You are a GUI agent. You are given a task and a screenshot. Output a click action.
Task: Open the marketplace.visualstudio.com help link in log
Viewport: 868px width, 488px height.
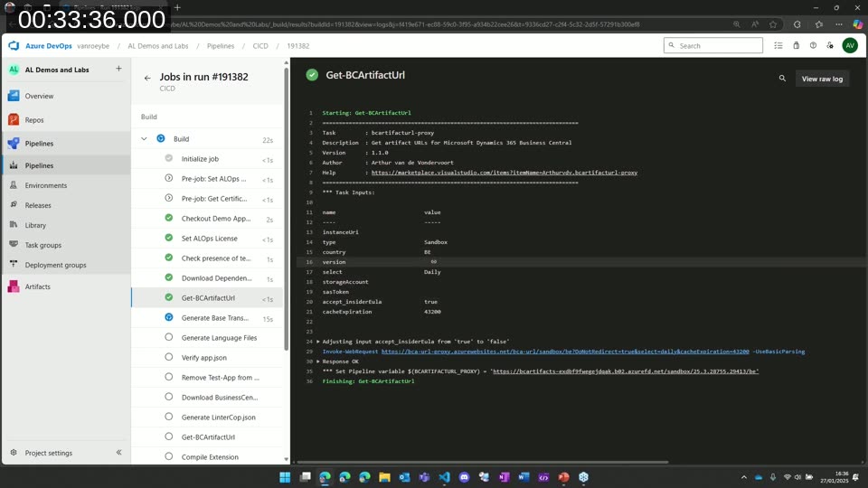(x=505, y=173)
